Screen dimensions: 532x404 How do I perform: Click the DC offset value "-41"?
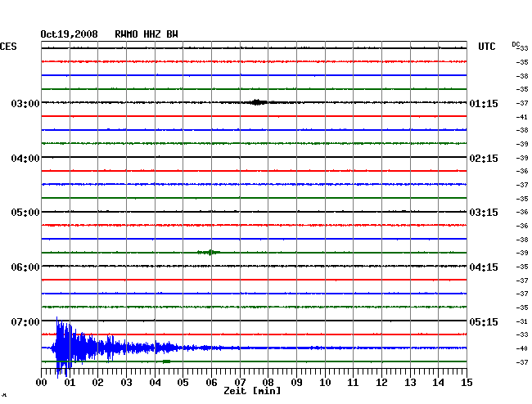click(x=522, y=117)
